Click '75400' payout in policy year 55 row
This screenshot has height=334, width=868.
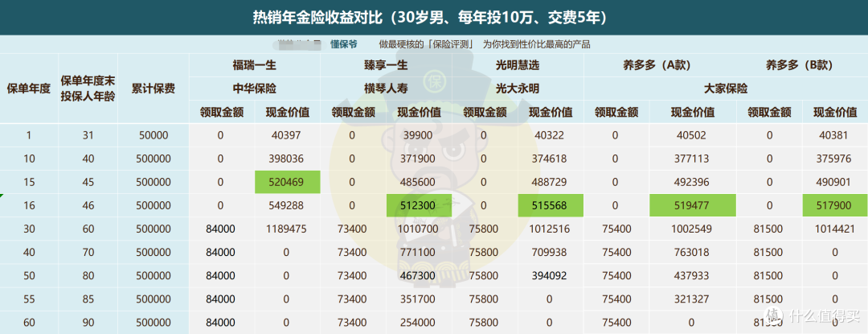(615, 299)
